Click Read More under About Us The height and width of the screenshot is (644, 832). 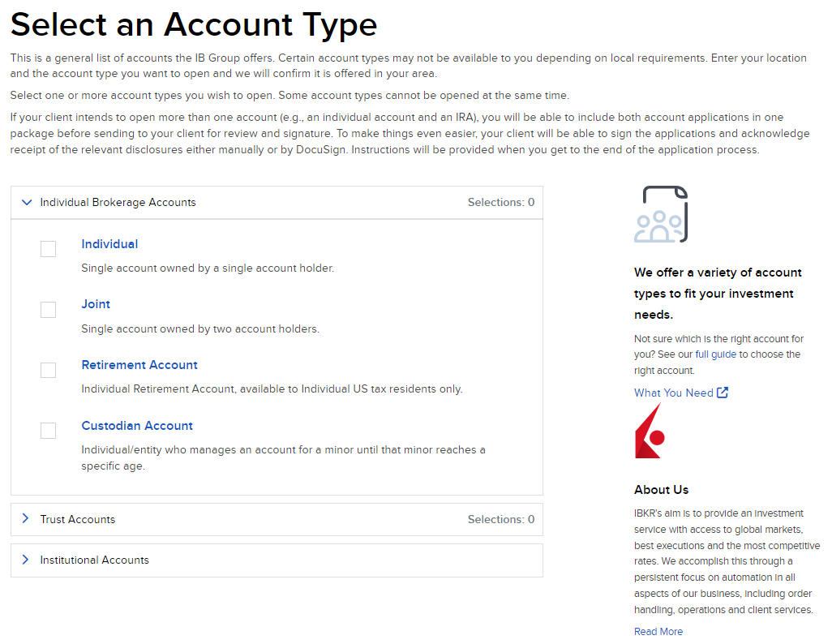(658, 631)
